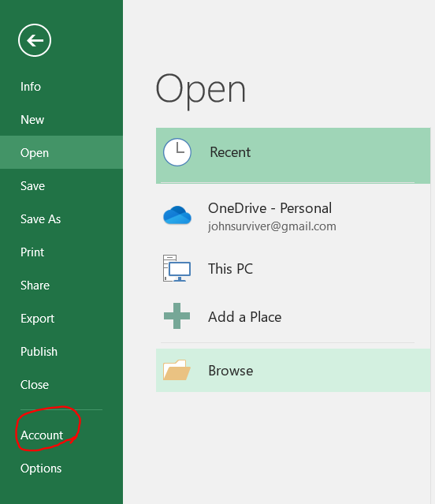Click the OneDrive cloud icon
The height and width of the screenshot is (504, 435).
click(x=177, y=215)
